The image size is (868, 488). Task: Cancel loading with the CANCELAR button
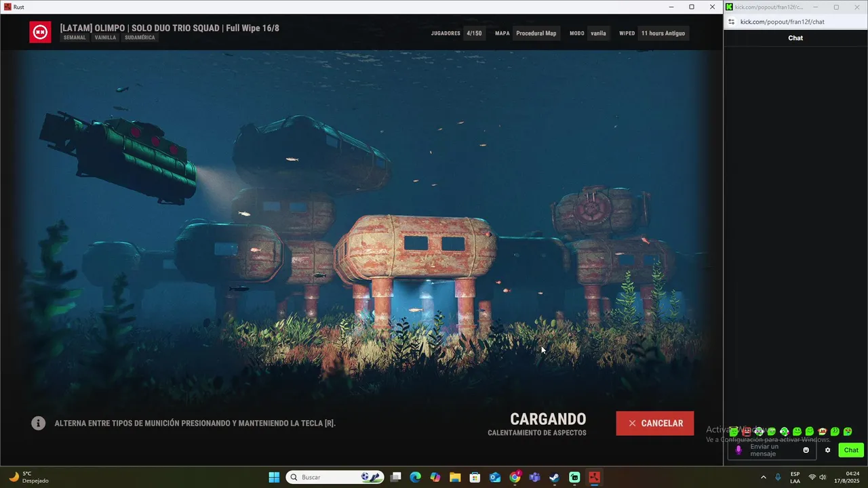click(x=654, y=423)
